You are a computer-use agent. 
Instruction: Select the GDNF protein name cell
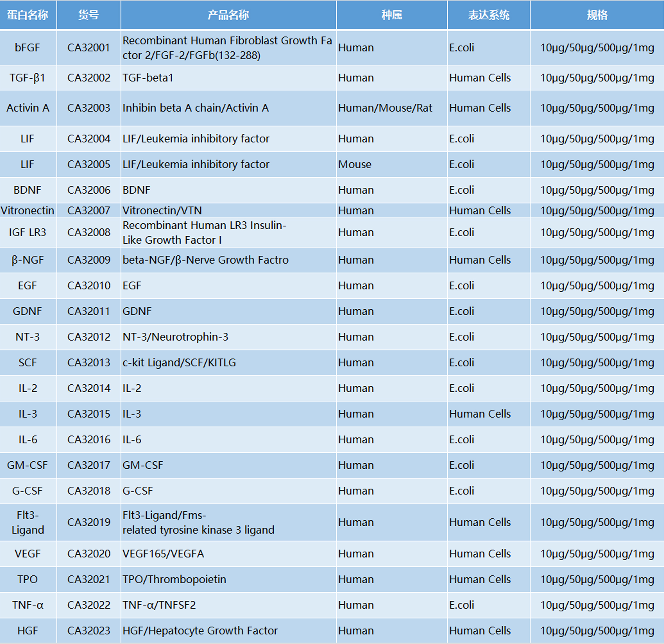point(28,312)
